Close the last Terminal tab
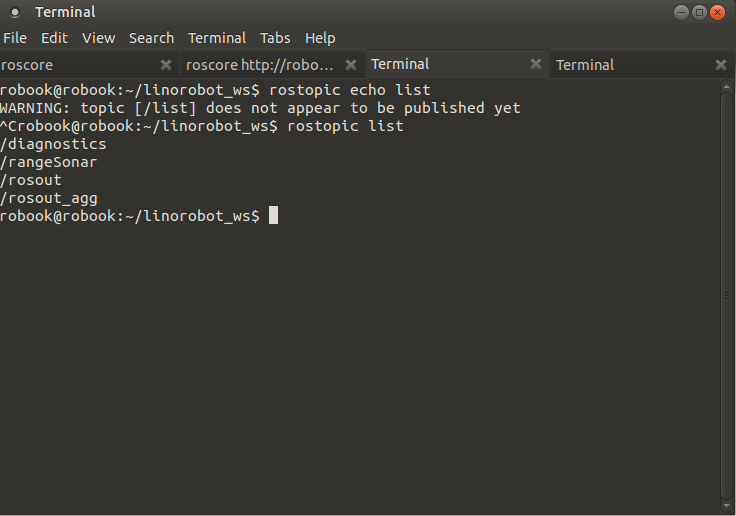 tap(721, 65)
